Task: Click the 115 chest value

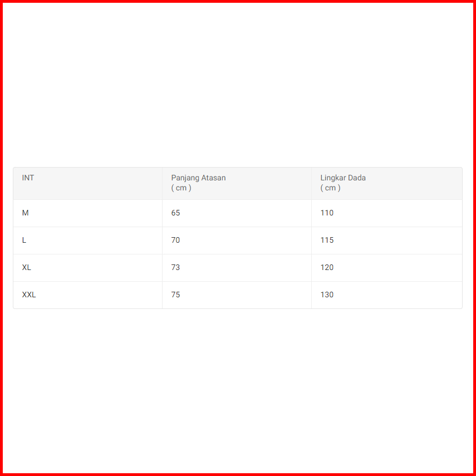Action: (327, 241)
